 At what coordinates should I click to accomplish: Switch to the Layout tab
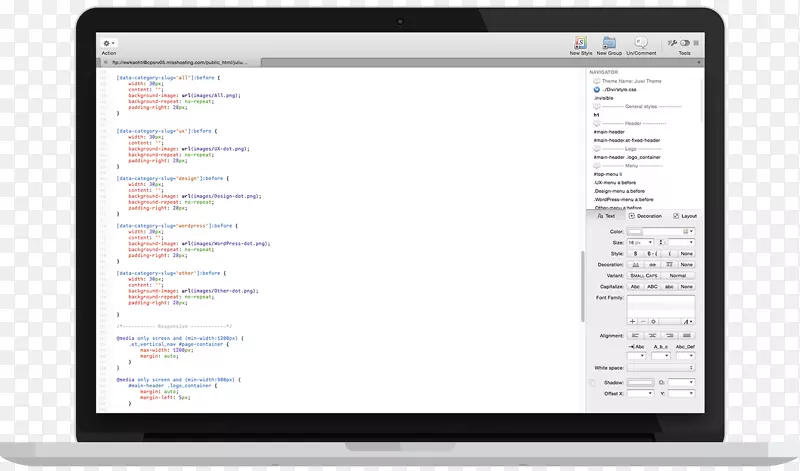click(x=685, y=216)
